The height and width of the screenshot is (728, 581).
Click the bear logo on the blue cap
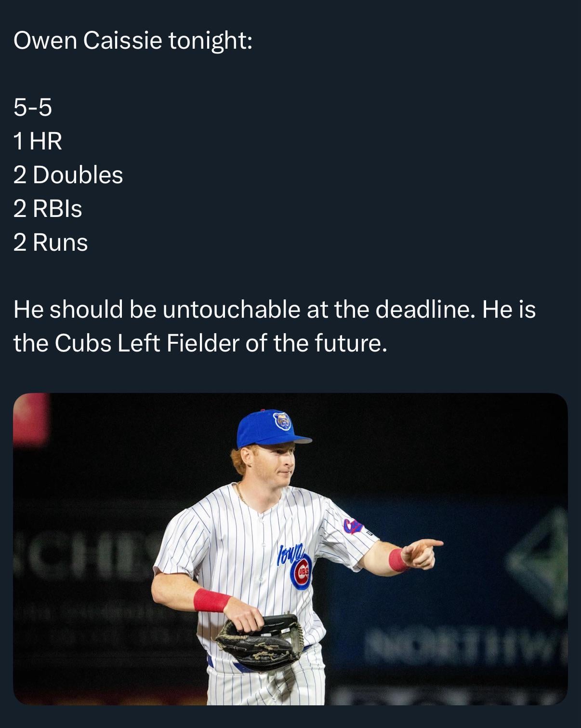point(282,421)
